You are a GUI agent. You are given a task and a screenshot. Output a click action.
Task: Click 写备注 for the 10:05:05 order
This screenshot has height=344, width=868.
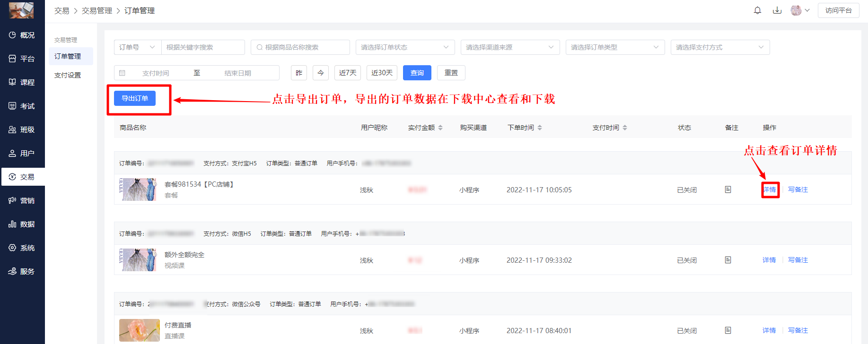pyautogui.click(x=798, y=189)
